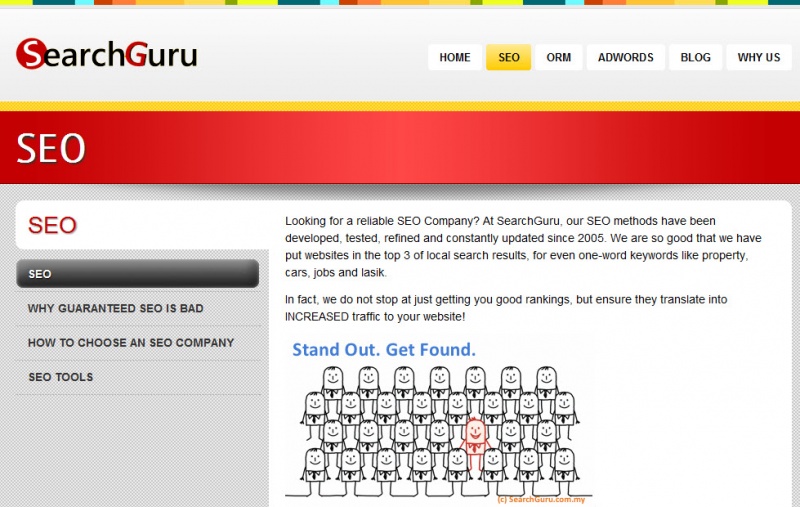800x507 pixels.
Task: Go to the HOME nav item
Action: (x=455, y=57)
